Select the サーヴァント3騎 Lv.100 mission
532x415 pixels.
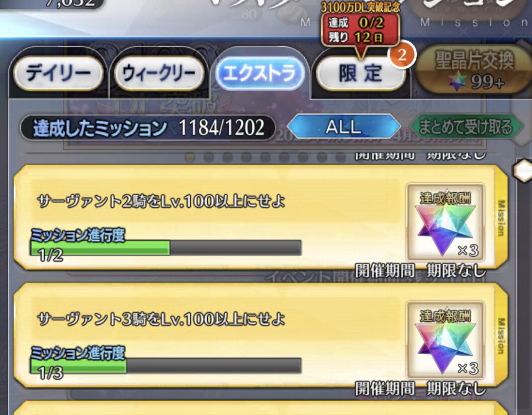(x=260, y=335)
